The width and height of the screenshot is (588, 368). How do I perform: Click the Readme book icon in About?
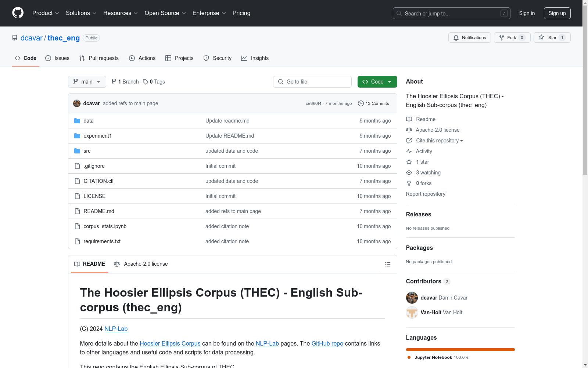click(x=409, y=119)
